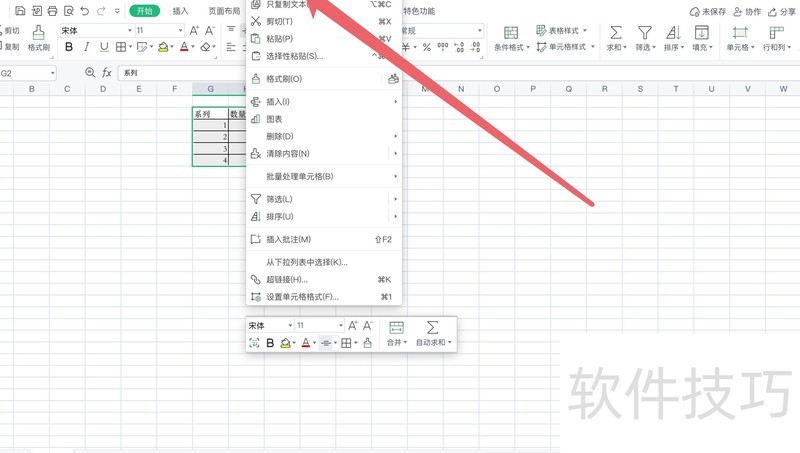The image size is (800, 453).
Task: Click ribbon borders icon
Action: pos(120,47)
